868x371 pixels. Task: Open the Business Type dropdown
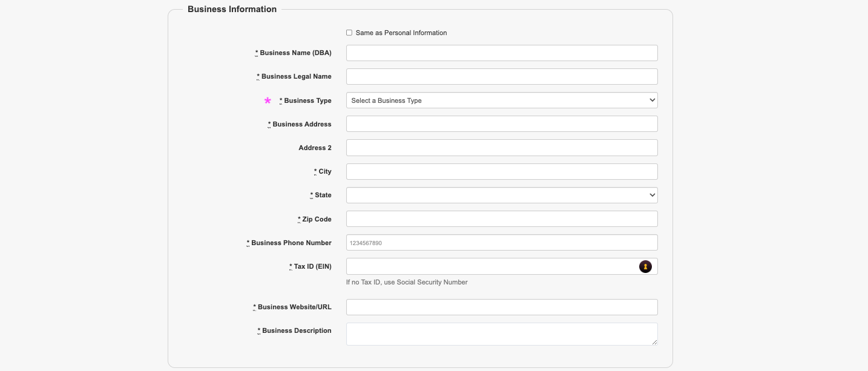click(x=502, y=100)
